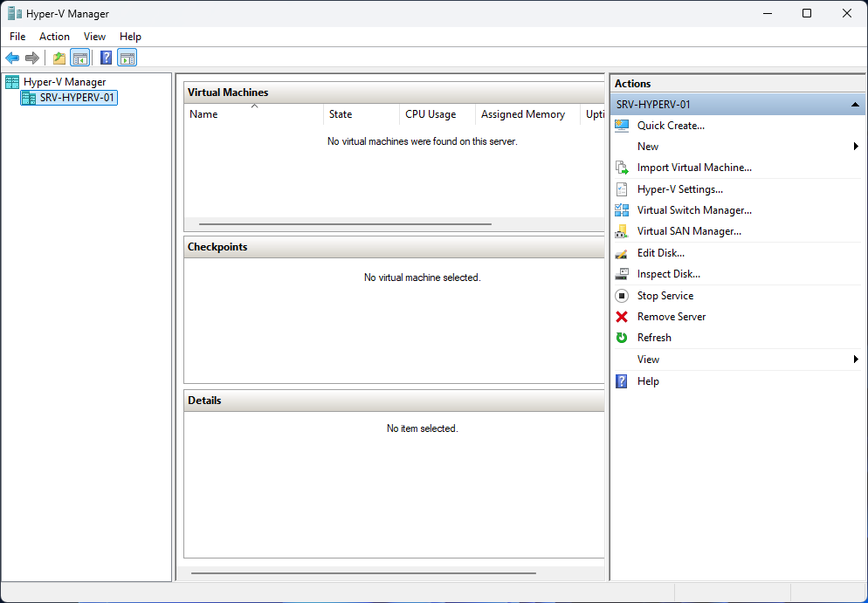Click the Inspect Disk icon
This screenshot has height=603, width=868.
(x=623, y=273)
